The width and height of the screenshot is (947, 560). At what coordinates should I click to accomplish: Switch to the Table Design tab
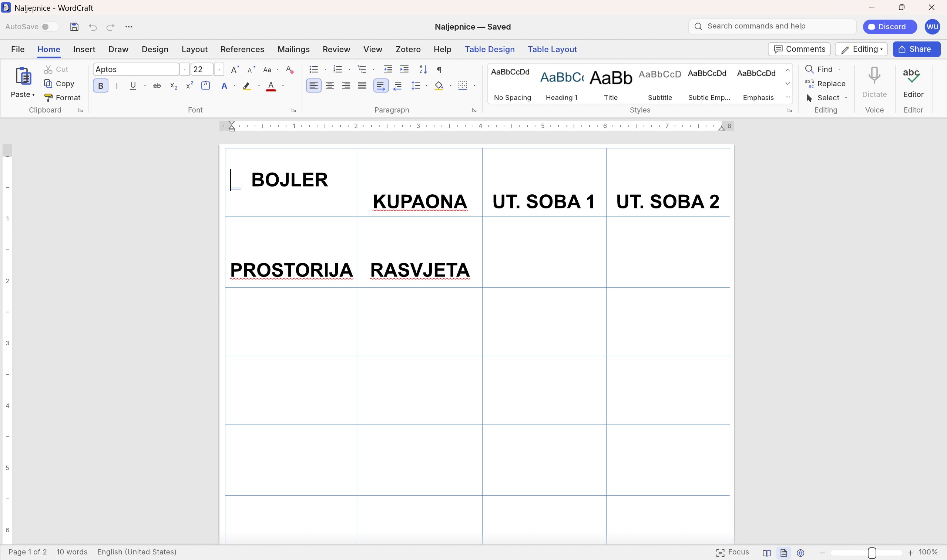point(489,50)
